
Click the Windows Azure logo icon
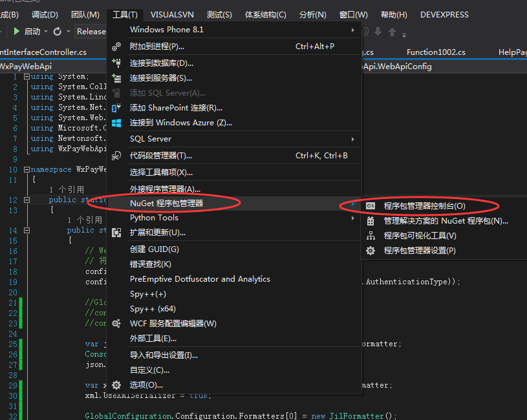pos(116,123)
